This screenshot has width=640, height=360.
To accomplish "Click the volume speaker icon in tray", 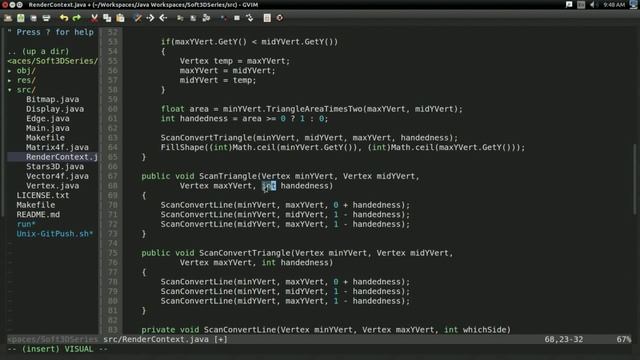I will pyautogui.click(x=592, y=4).
